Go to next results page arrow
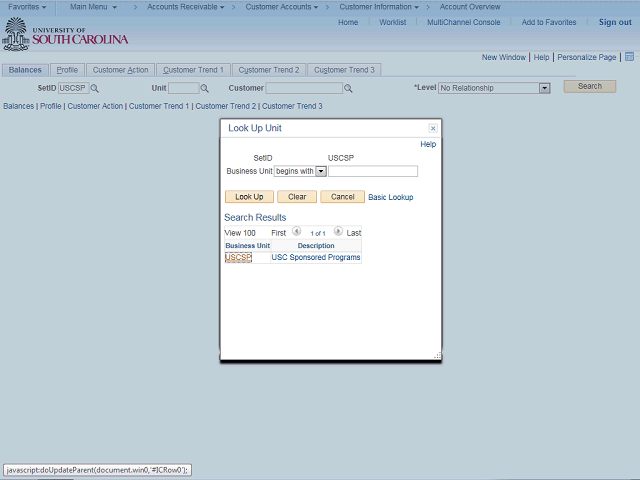Image resolution: width=640 pixels, height=480 pixels. pyautogui.click(x=338, y=231)
